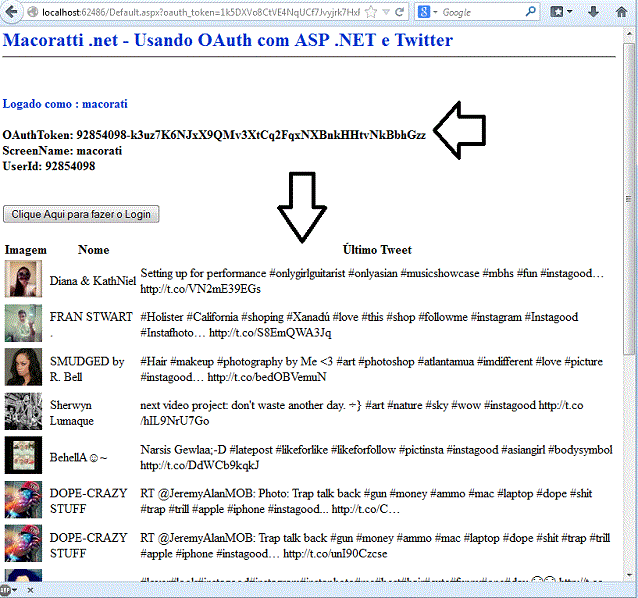Click the name Diana & KathNiel

[93, 281]
